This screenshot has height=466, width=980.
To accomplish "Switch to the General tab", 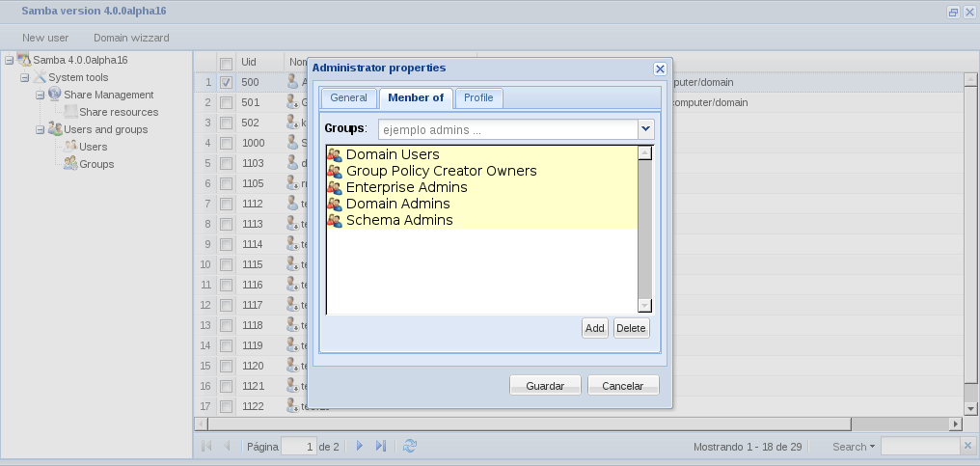I will click(348, 97).
